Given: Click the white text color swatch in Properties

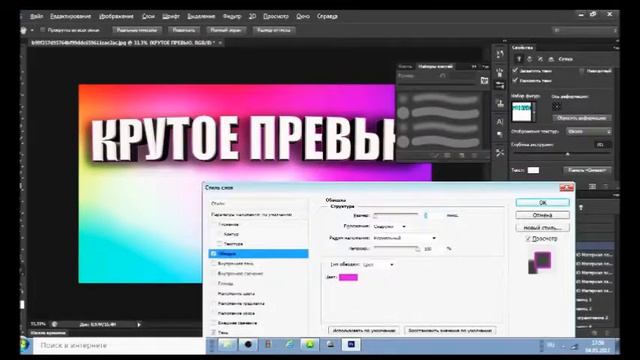Looking at the screenshot, I should tap(533, 170).
